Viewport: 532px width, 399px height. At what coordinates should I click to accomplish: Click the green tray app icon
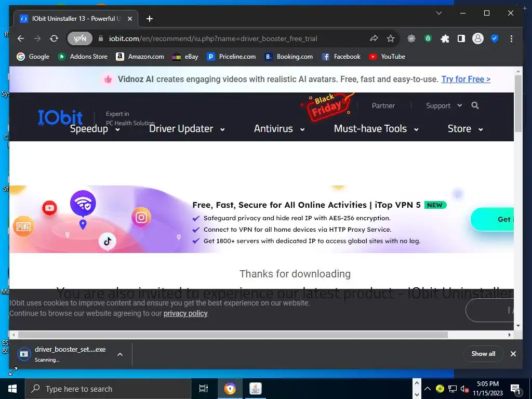pyautogui.click(x=440, y=389)
